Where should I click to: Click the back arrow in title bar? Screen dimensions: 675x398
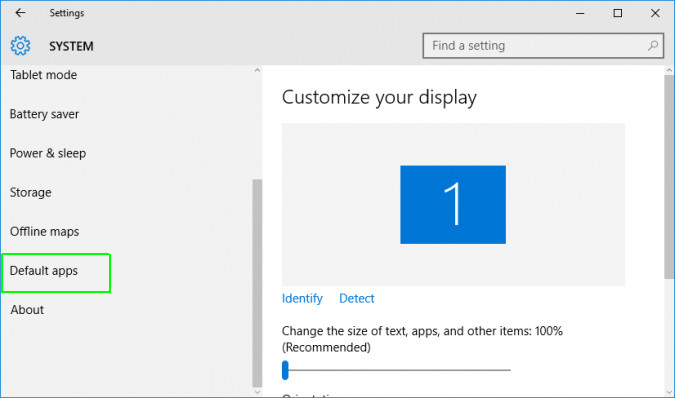[x=20, y=13]
